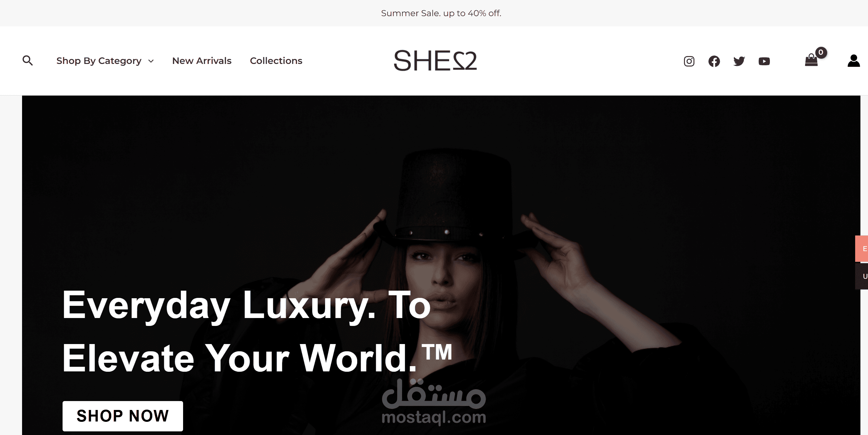Open the pink E side tab

[862, 248]
